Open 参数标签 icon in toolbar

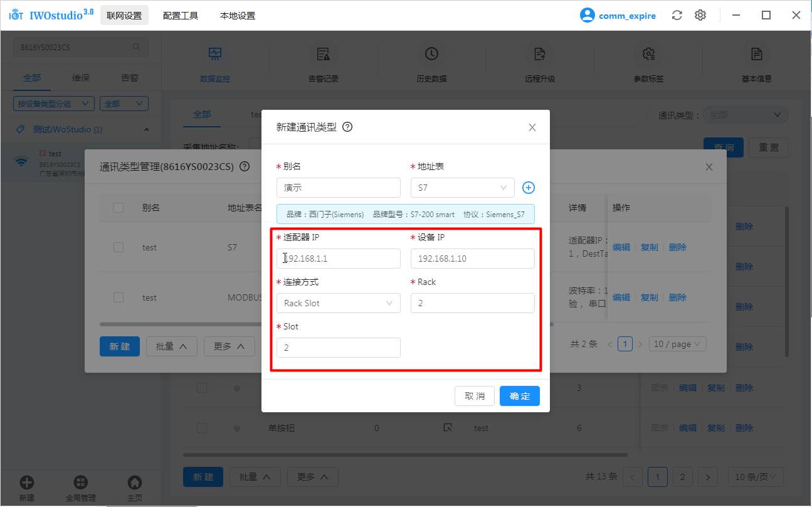click(x=648, y=55)
